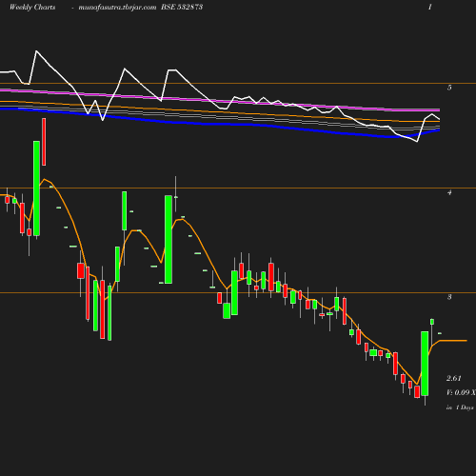Image resolution: width=476 pixels, height=476 pixels.
Task: Click the last large green candle at right
Action: tap(425, 364)
